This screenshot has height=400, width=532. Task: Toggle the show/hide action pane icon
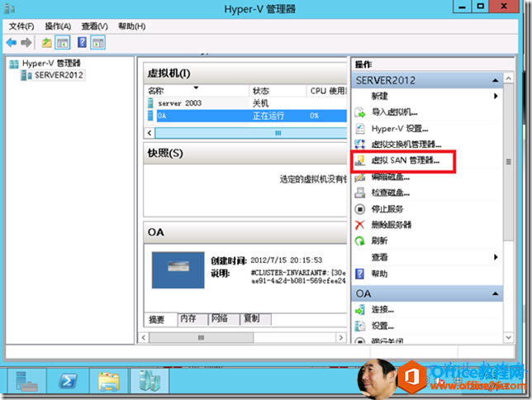click(x=98, y=43)
